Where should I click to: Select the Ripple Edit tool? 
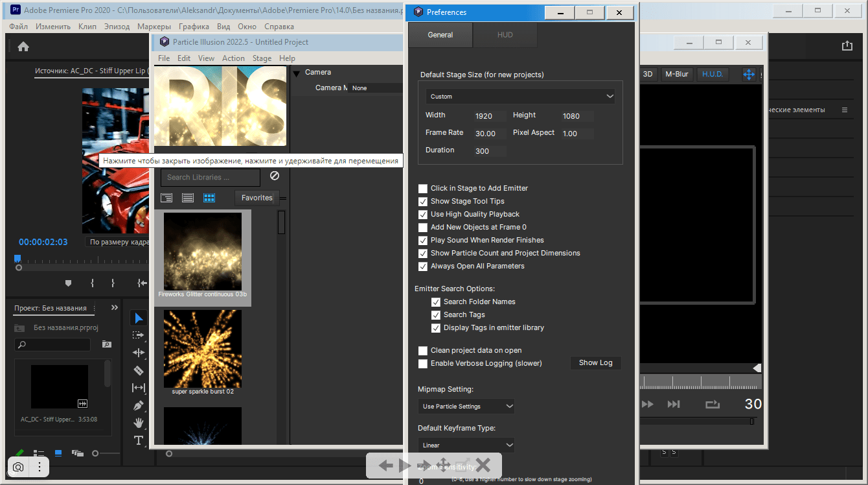[139, 353]
